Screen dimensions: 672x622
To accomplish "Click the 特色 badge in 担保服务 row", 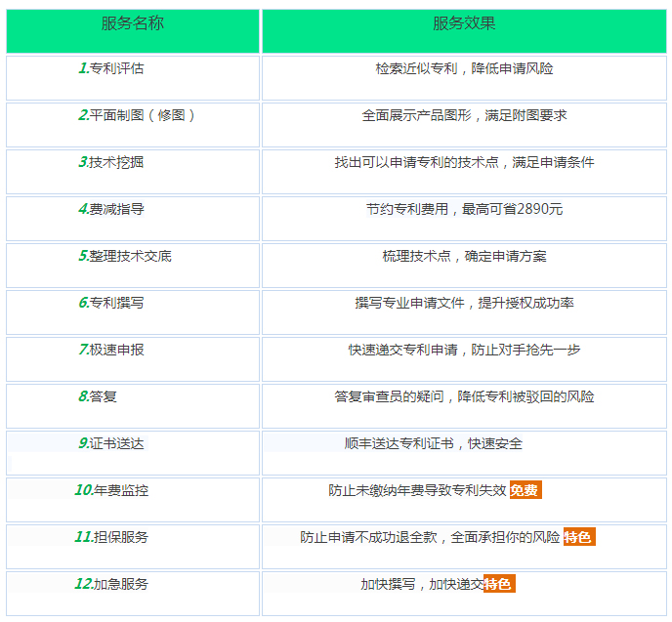I will pos(579,537).
